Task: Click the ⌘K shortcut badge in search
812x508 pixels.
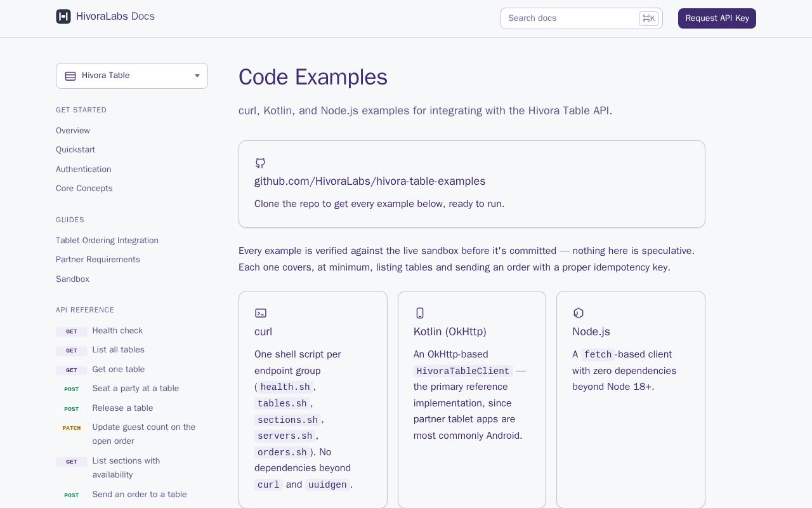Action: tap(648, 18)
